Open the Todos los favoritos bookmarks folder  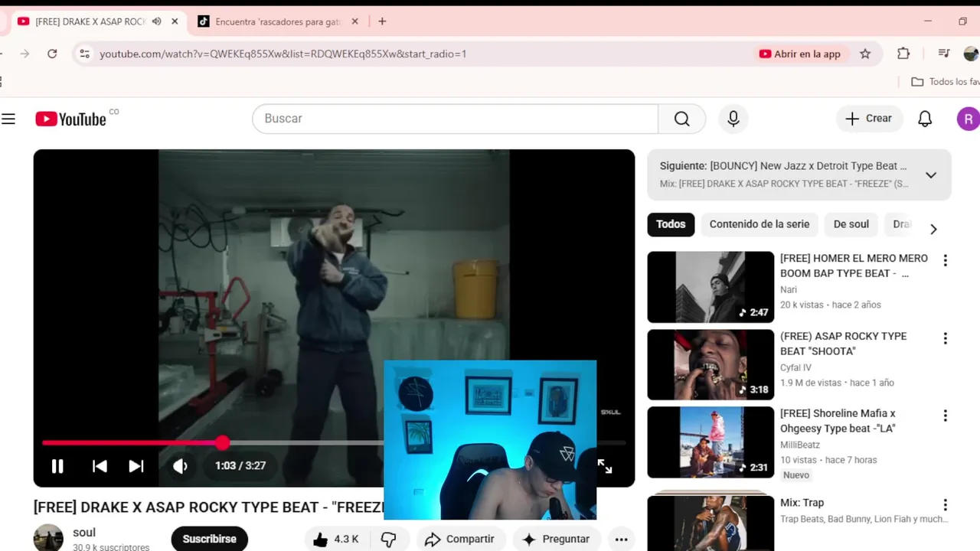tap(945, 82)
